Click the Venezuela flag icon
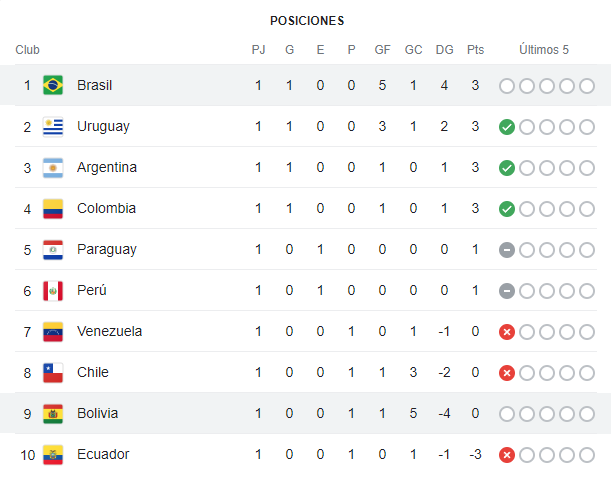611x485 pixels. pos(53,331)
